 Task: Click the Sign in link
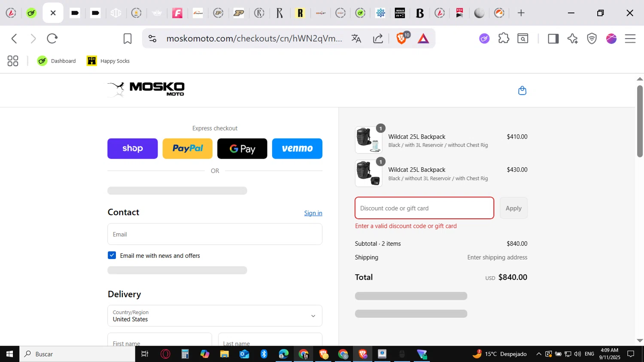(313, 213)
